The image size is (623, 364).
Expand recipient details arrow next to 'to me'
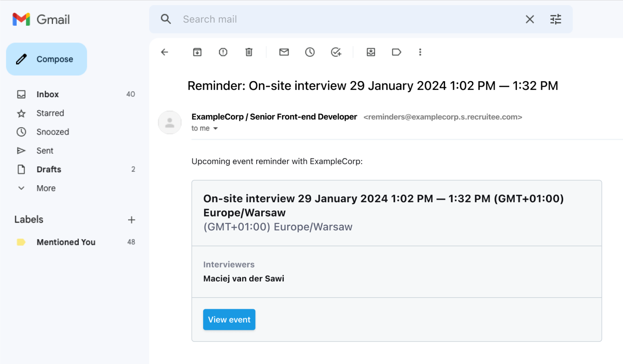tap(215, 129)
